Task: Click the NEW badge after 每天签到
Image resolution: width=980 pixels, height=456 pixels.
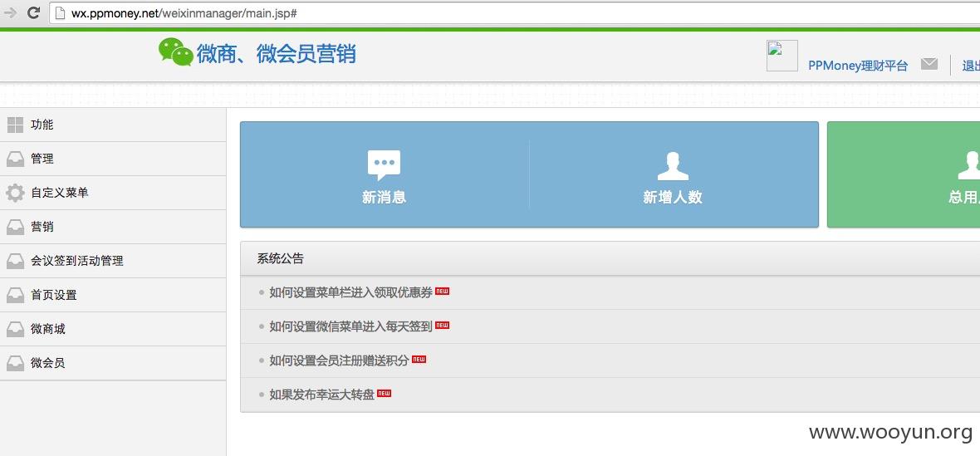Action: (x=443, y=325)
